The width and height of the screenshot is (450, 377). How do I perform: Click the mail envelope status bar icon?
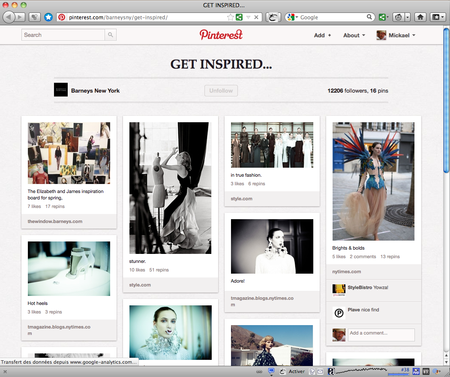point(320,371)
